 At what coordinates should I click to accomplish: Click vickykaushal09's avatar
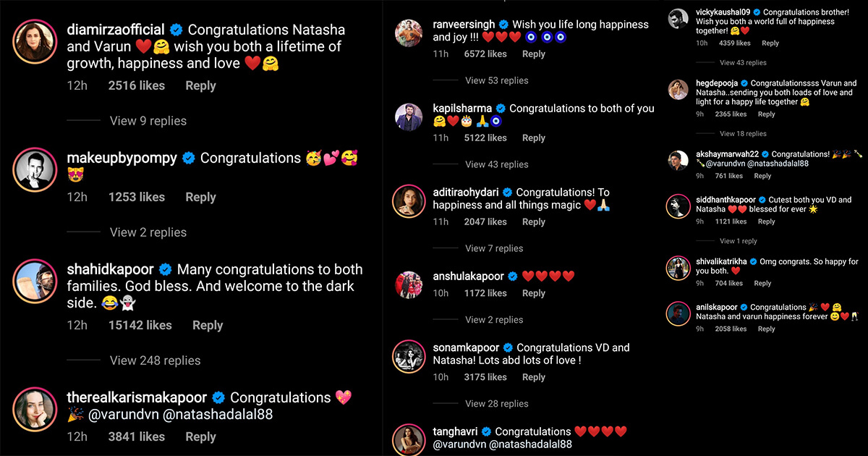678,19
